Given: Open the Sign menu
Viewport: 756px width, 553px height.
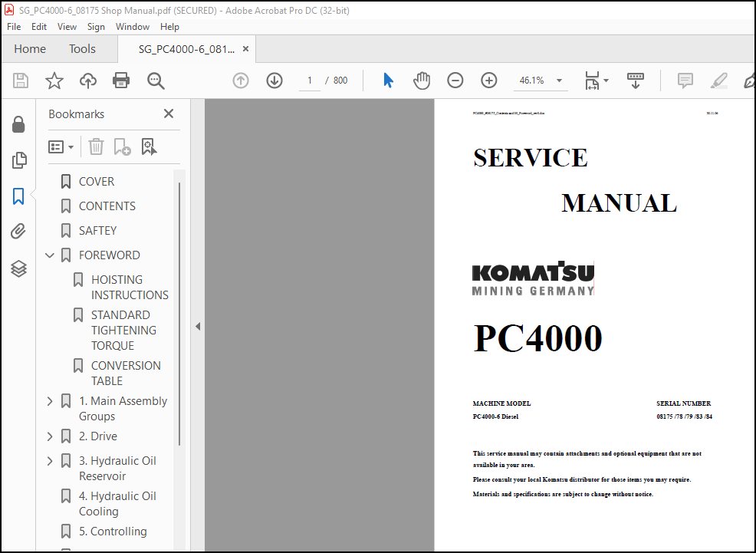Looking at the screenshot, I should (x=96, y=27).
